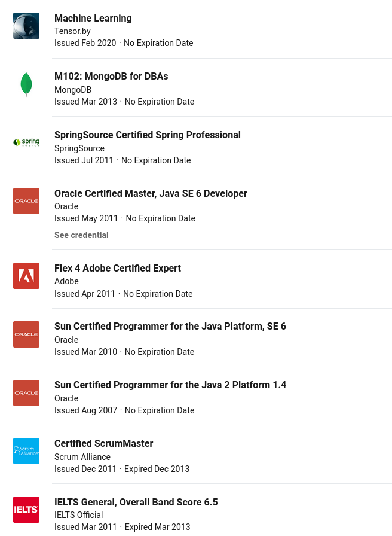Click the Issued May 2011 date line
392x536 pixels.
click(x=125, y=218)
